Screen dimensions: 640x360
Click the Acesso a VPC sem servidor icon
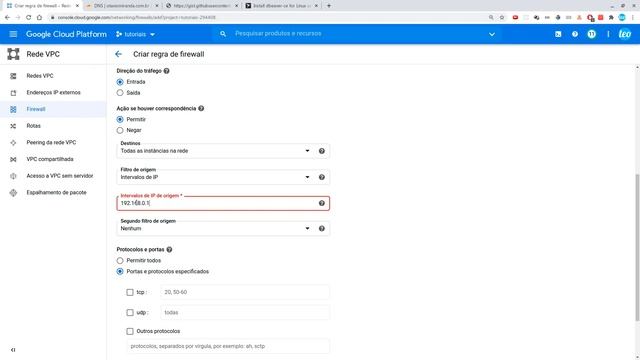pyautogui.click(x=13, y=176)
